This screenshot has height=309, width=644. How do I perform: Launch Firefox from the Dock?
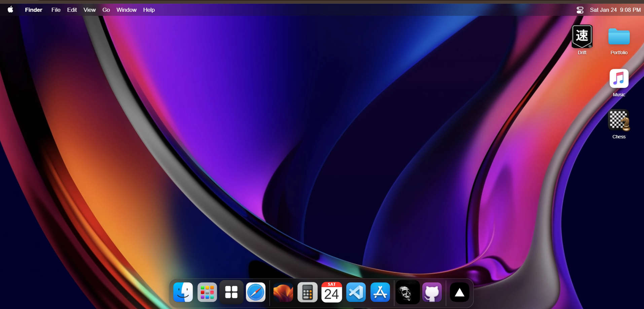[283, 292]
